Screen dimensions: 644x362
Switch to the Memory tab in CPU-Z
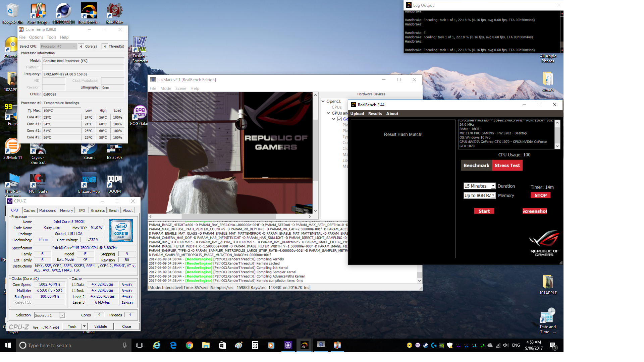66,210
